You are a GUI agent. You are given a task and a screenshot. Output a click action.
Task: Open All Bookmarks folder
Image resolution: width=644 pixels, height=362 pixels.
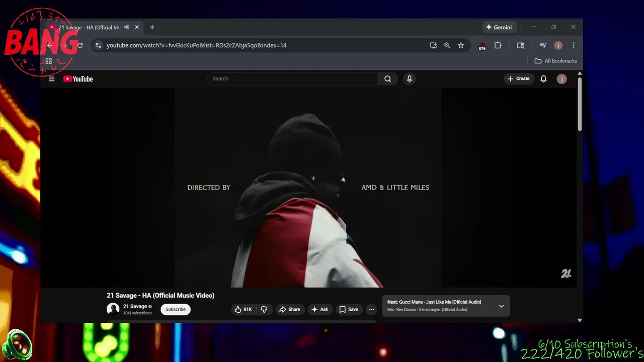(555, 61)
